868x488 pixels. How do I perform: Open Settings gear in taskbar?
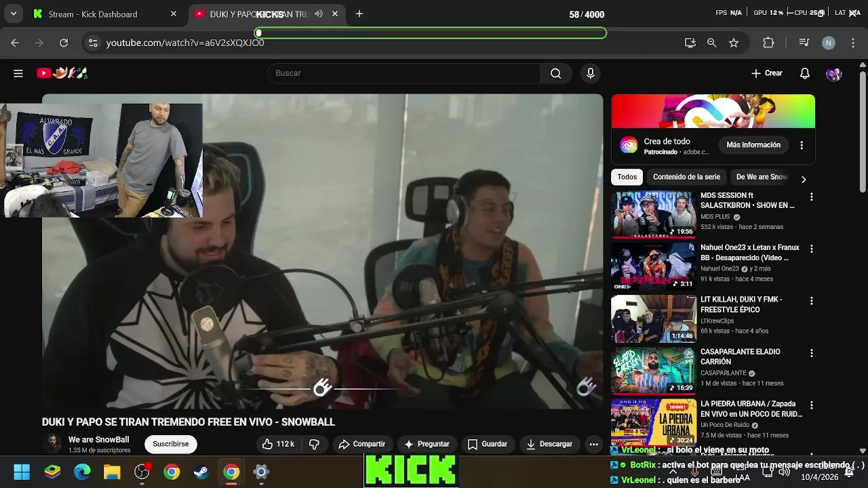pyautogui.click(x=261, y=472)
